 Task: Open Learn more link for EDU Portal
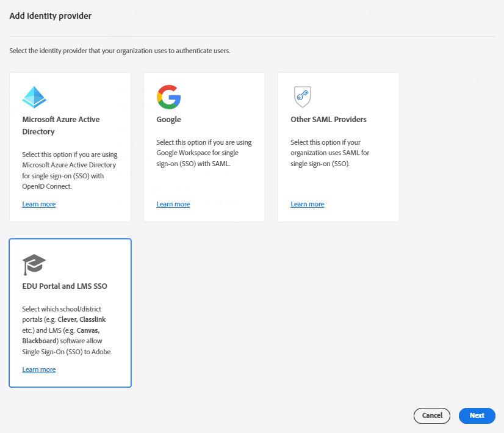[x=39, y=369]
